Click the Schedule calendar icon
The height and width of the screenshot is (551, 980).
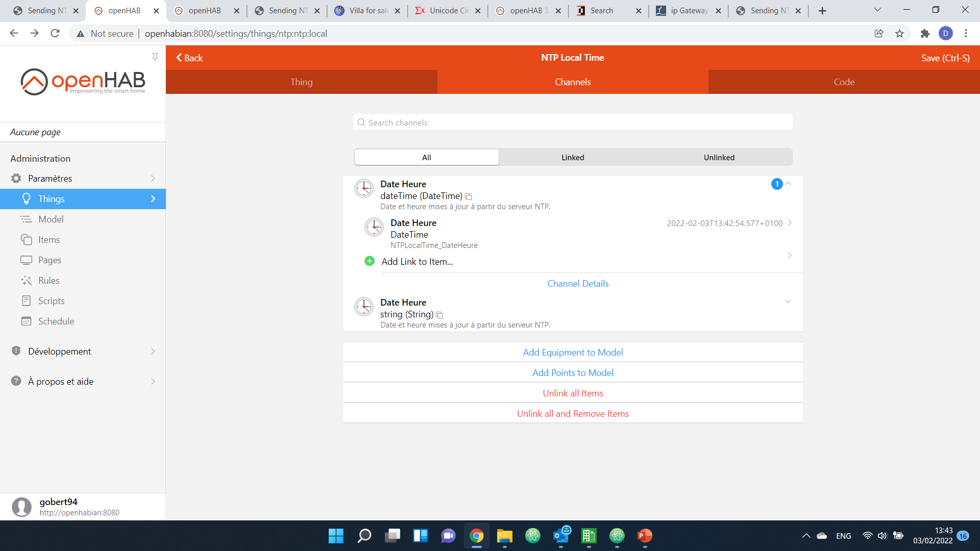tap(27, 321)
